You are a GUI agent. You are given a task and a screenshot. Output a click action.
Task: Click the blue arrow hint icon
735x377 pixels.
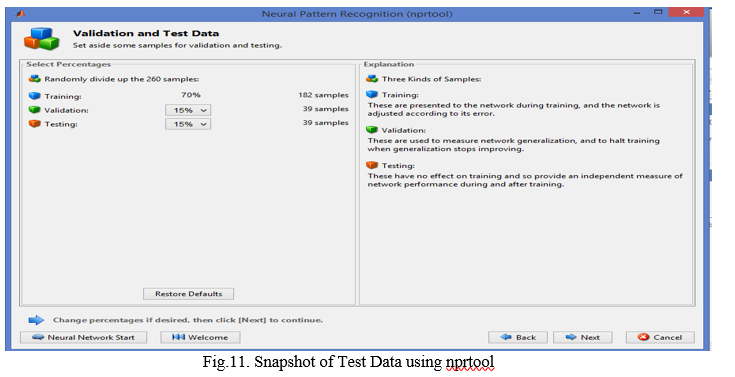coord(36,320)
